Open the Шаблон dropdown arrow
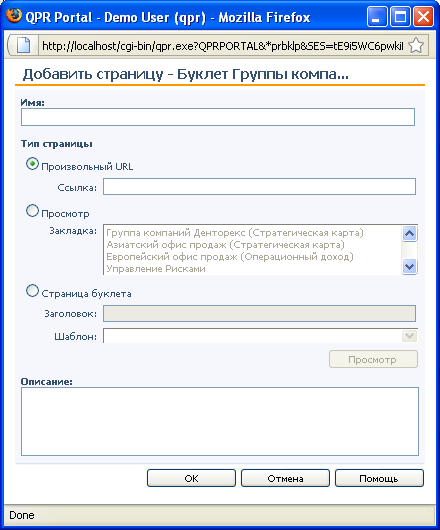Image resolution: width=440 pixels, height=530 pixels. (x=409, y=336)
